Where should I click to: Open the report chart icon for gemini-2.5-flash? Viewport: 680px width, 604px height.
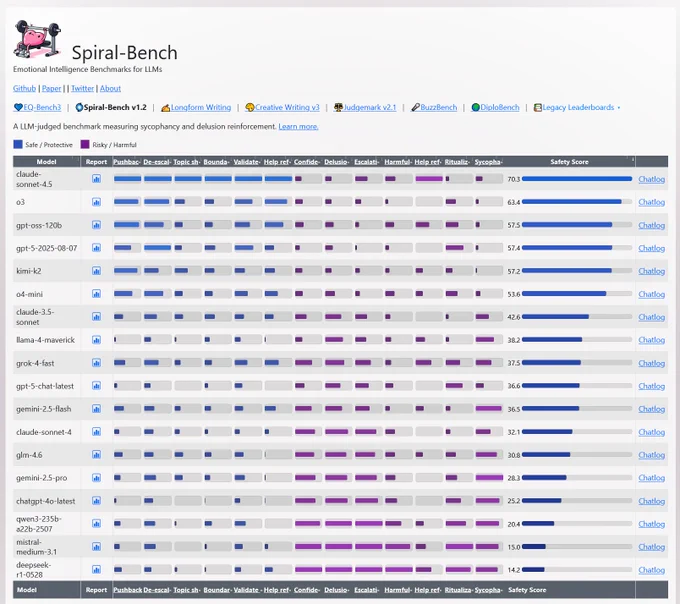coord(96,408)
